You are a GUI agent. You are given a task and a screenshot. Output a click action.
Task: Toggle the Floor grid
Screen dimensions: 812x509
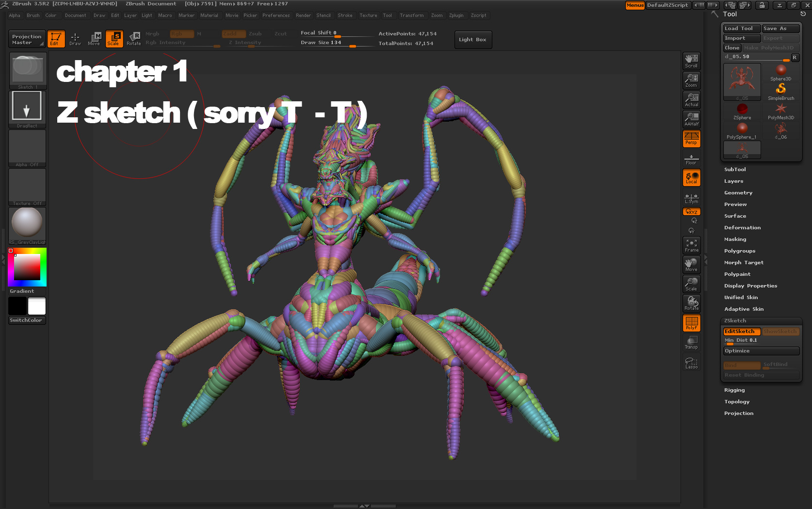692,159
